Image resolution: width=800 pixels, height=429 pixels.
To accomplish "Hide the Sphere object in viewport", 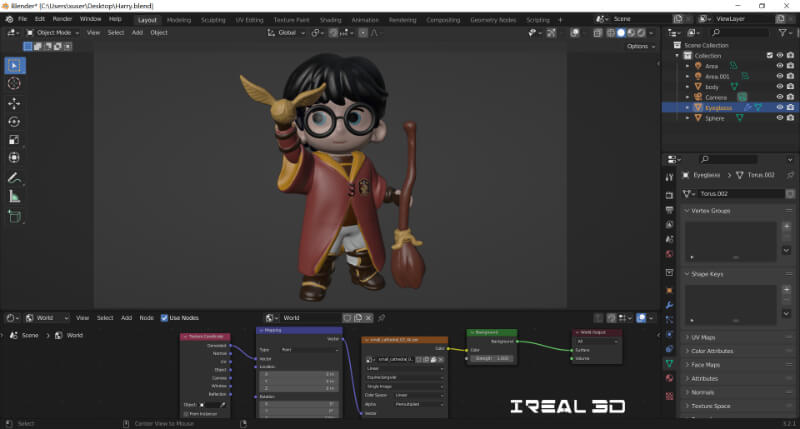I will [780, 118].
